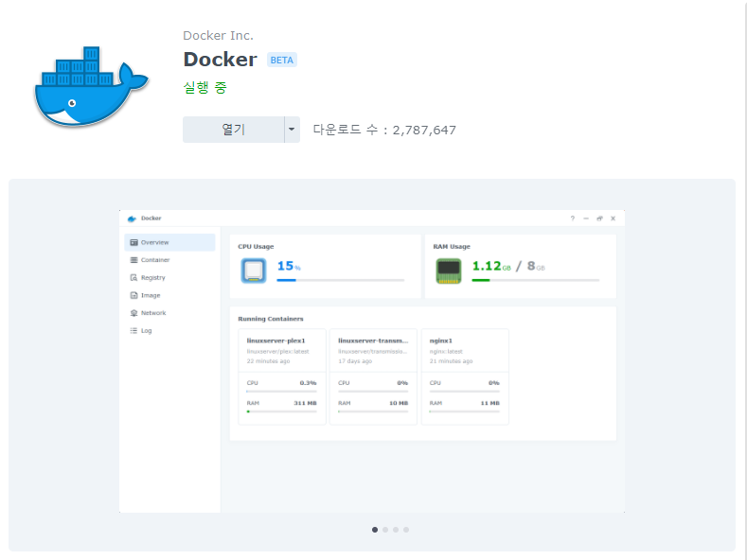Select Log in the preview sidebar

click(x=169, y=330)
